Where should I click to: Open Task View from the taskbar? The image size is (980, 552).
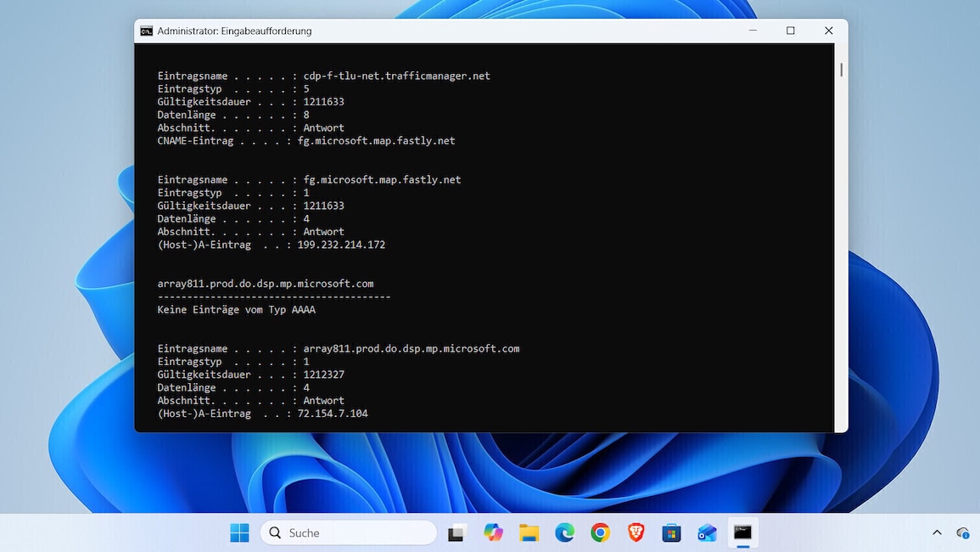[x=456, y=532]
